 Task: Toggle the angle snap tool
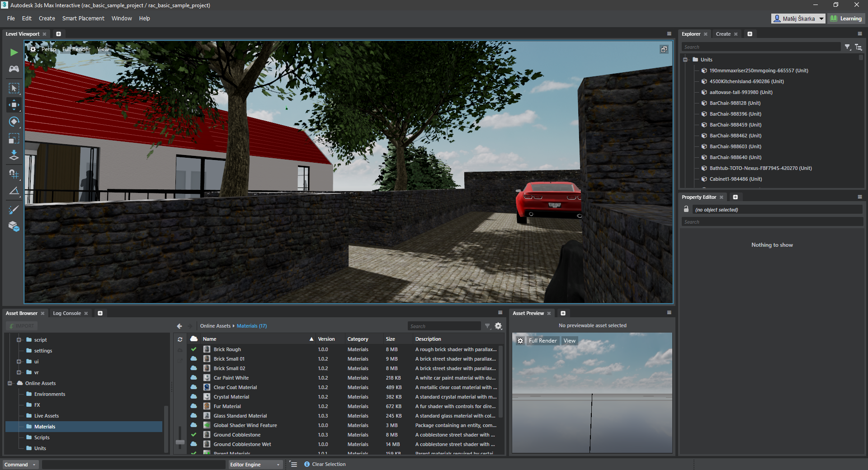[14, 191]
